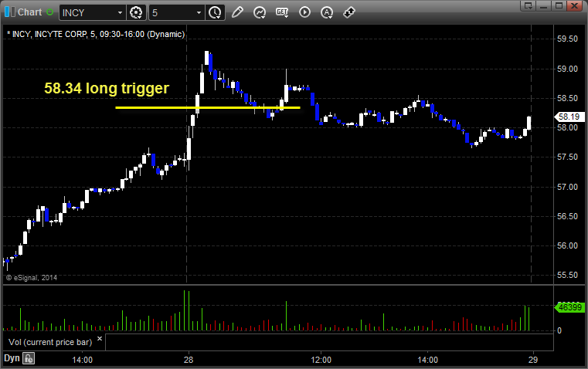Viewport: 588px width, 369px height.
Task: Open the window options menu icon
Action: pos(528,5)
